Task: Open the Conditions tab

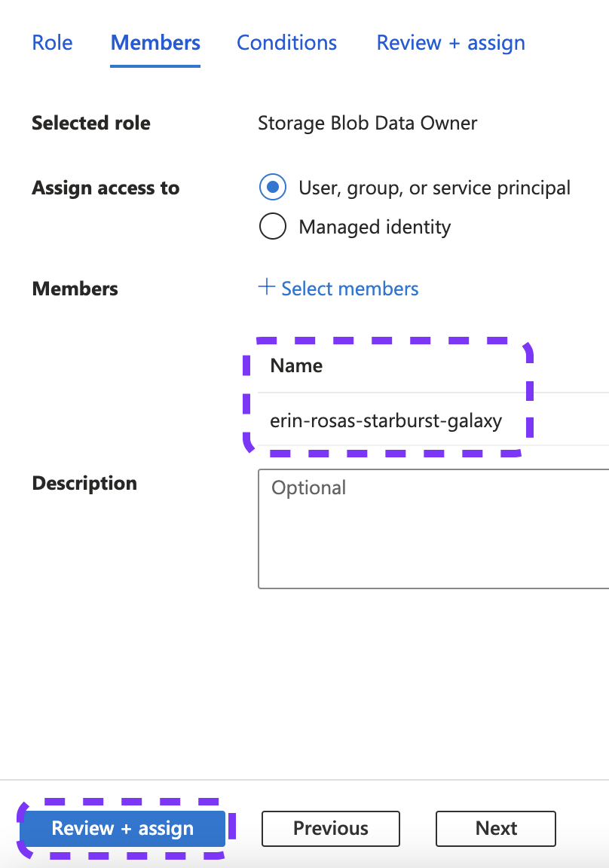Action: click(286, 43)
